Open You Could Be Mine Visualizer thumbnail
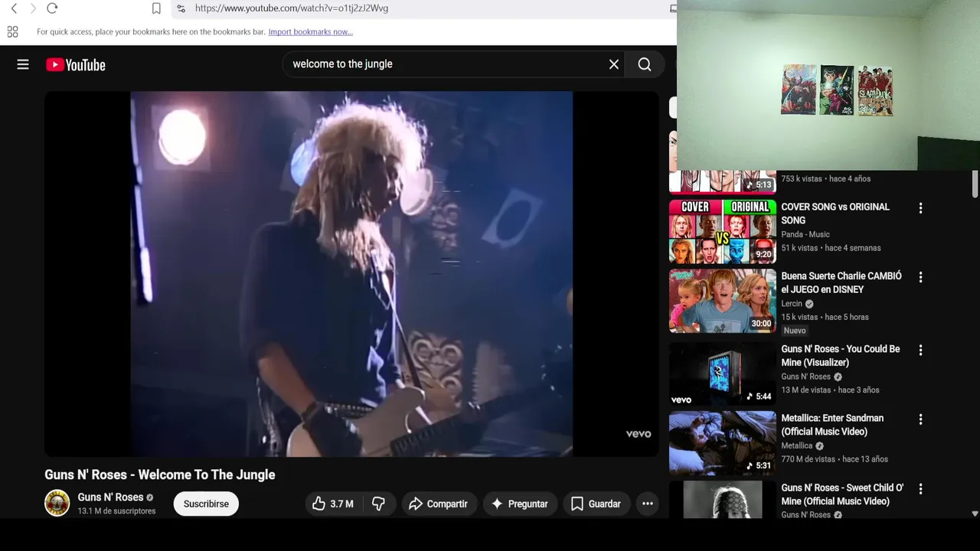This screenshot has height=551, width=980. 723,373
